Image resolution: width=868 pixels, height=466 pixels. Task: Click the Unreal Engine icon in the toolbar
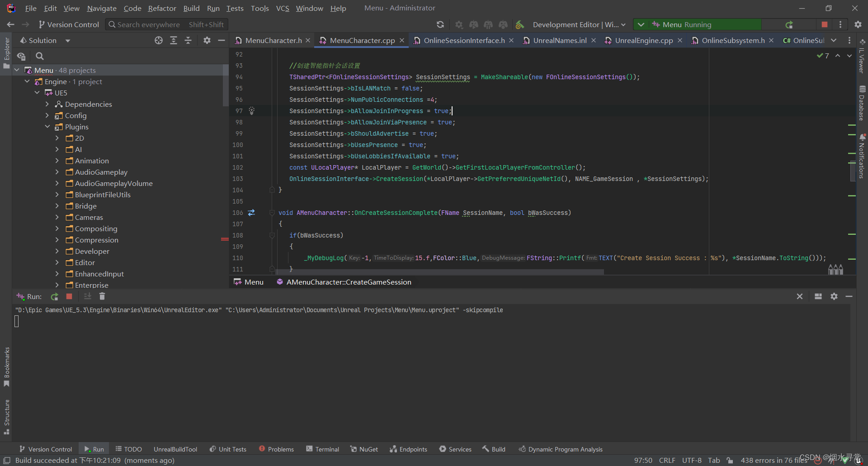(x=519, y=24)
